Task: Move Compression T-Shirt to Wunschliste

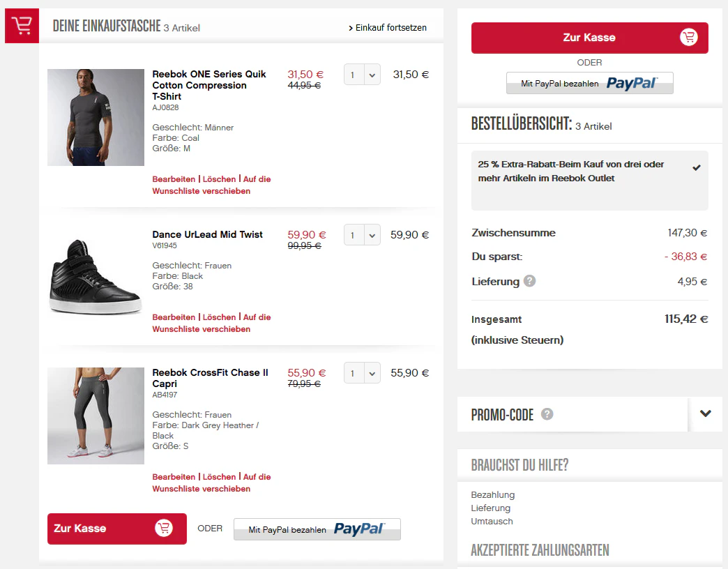Action: (x=211, y=185)
